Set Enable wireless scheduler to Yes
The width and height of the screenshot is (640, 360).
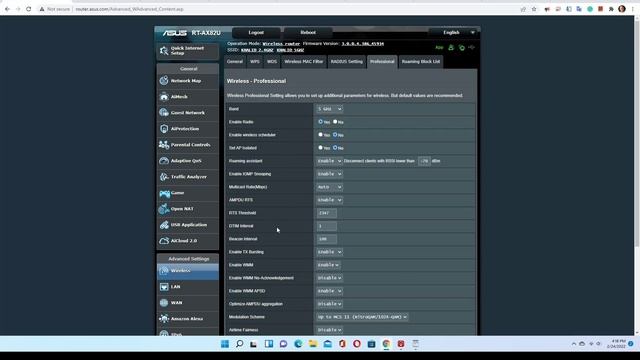coord(320,135)
